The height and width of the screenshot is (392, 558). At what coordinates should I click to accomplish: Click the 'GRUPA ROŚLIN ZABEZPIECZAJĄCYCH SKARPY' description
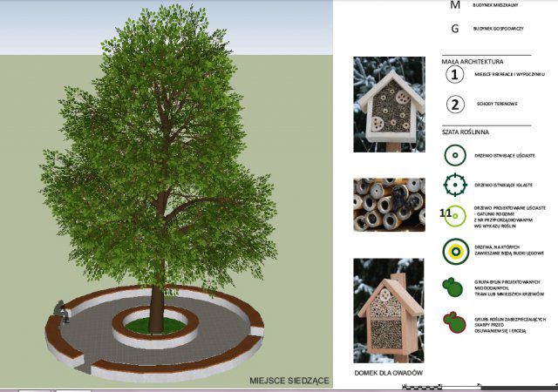point(510,325)
